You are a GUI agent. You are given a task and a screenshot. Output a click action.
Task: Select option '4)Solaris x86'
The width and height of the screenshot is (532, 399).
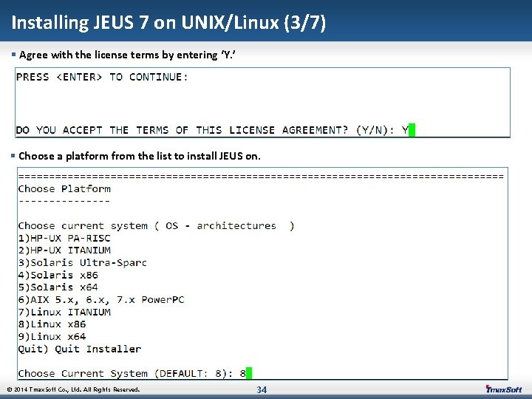click(58, 275)
